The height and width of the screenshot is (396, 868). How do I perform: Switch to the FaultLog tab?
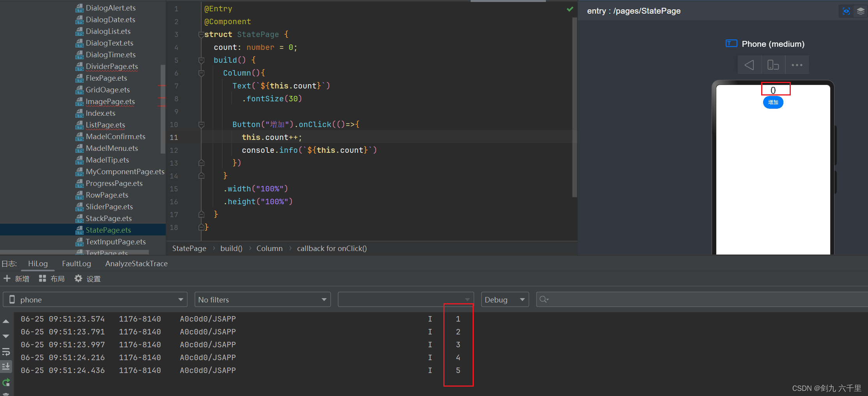click(x=76, y=263)
